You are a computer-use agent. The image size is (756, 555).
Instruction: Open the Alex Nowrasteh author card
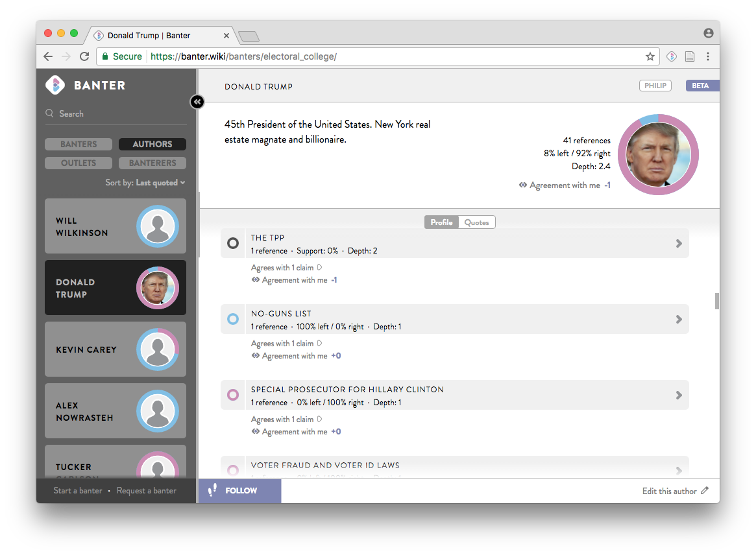click(x=116, y=411)
